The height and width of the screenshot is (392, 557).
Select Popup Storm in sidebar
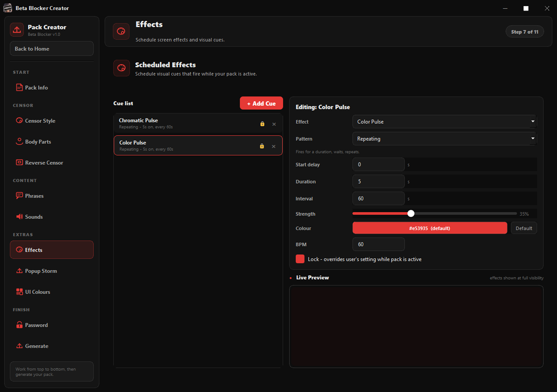pos(52,271)
